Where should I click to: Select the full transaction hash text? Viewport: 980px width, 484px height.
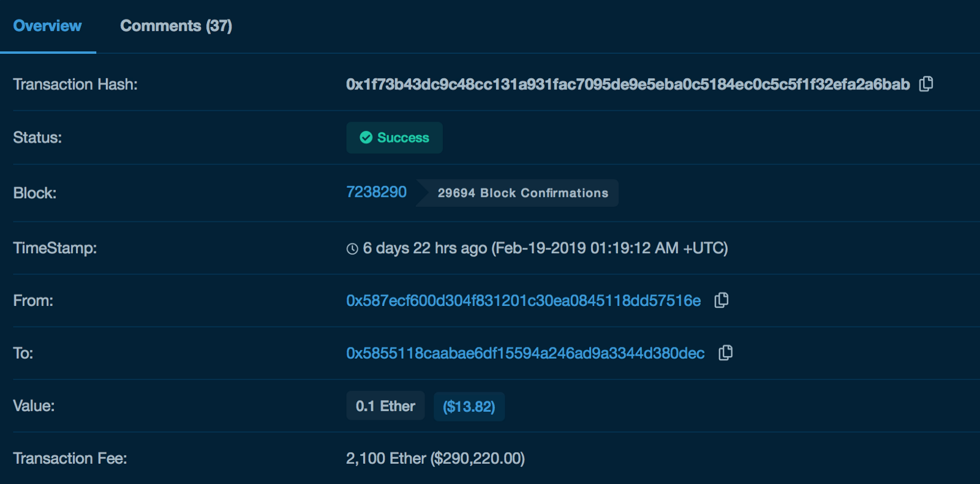click(627, 84)
